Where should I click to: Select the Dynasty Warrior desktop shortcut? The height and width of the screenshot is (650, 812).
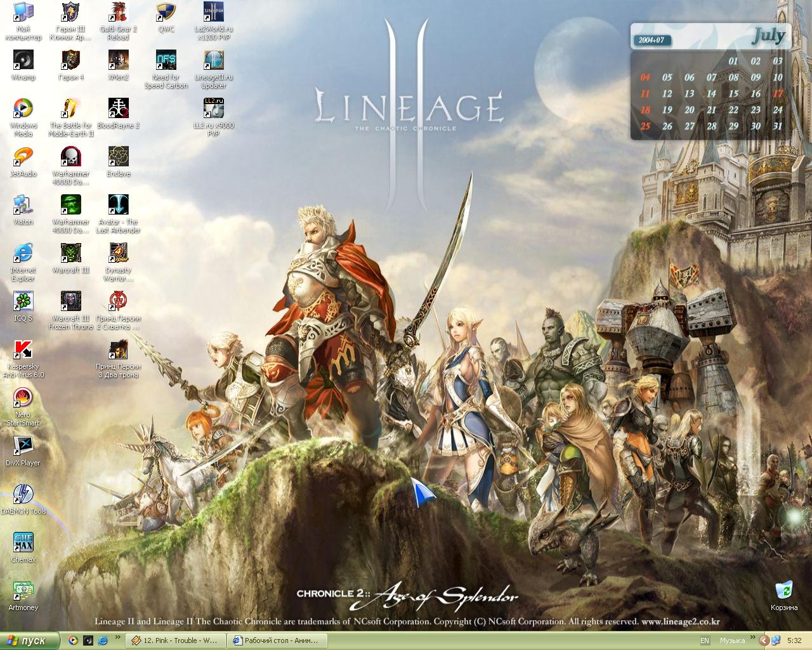118,262
